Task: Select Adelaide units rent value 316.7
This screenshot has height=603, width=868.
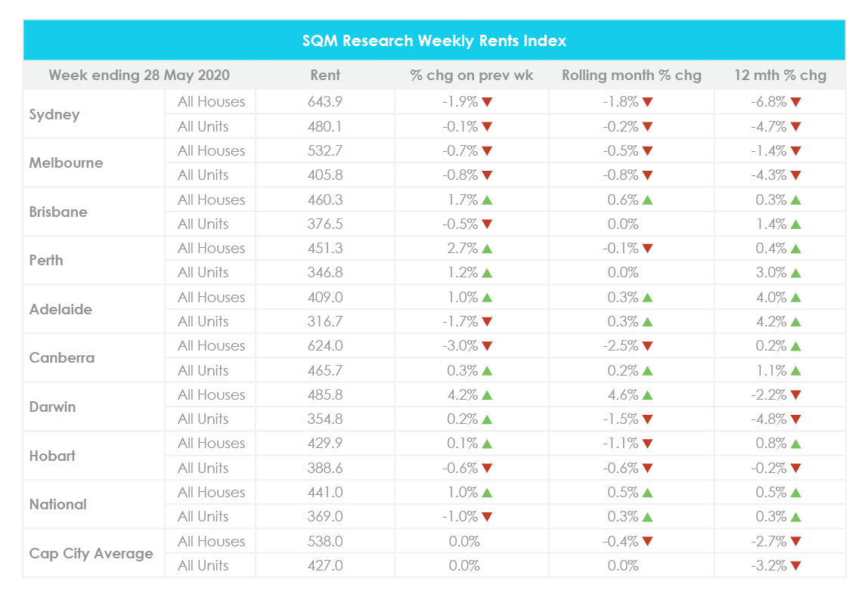Action: click(325, 321)
